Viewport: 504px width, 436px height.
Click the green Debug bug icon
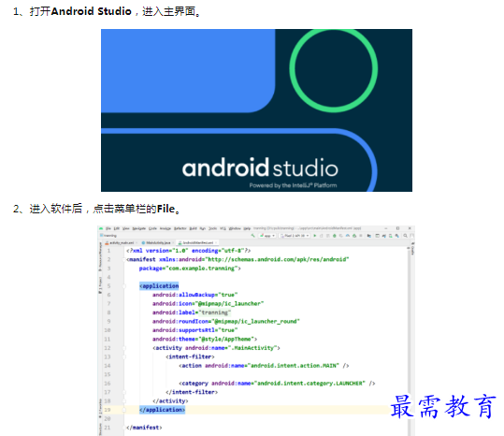click(x=335, y=236)
